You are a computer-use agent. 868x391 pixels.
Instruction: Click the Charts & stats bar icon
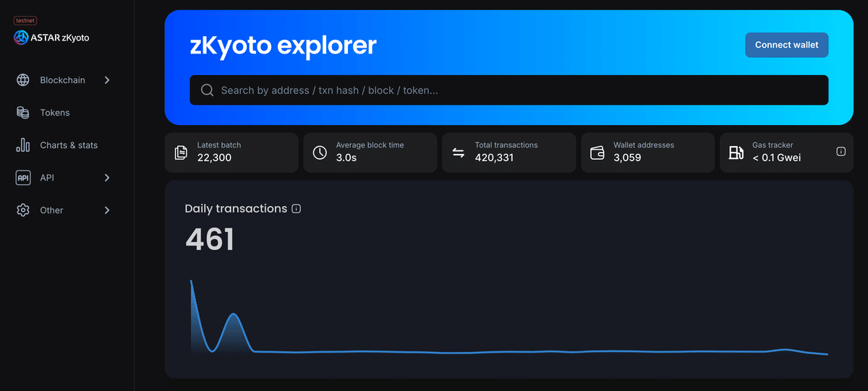pos(23,145)
